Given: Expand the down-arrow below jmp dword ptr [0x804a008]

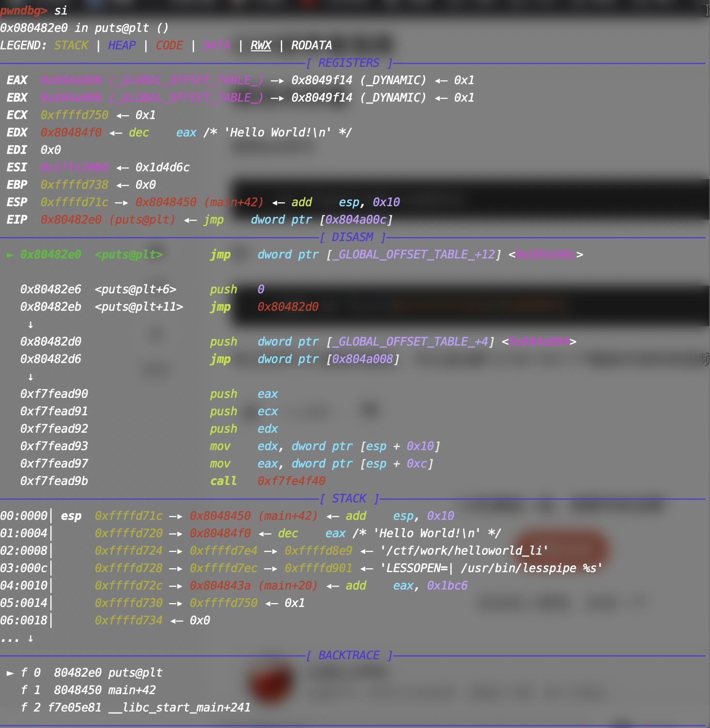Looking at the screenshot, I should click(x=31, y=377).
